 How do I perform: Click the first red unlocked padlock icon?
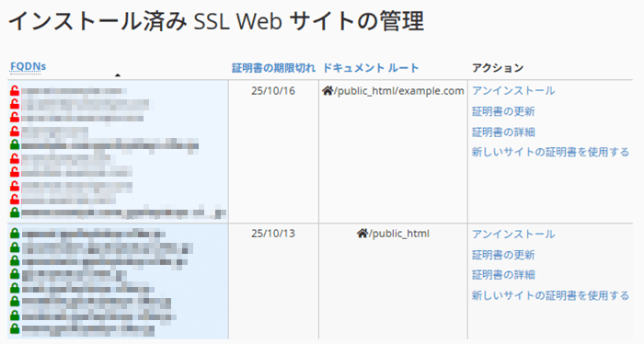tap(15, 91)
